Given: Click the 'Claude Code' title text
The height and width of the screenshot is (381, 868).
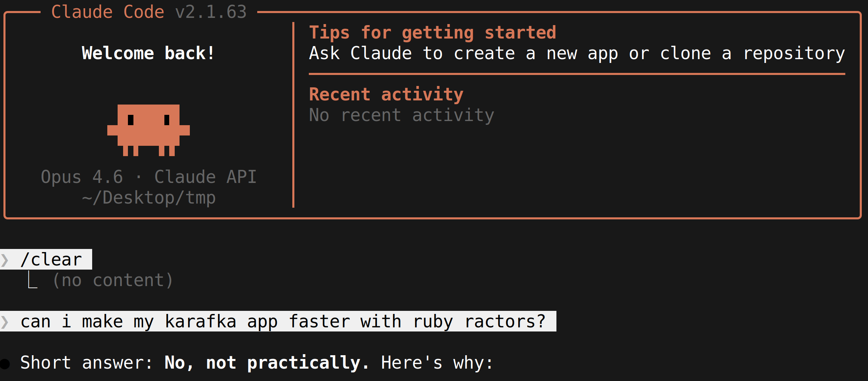Looking at the screenshot, I should [x=108, y=12].
